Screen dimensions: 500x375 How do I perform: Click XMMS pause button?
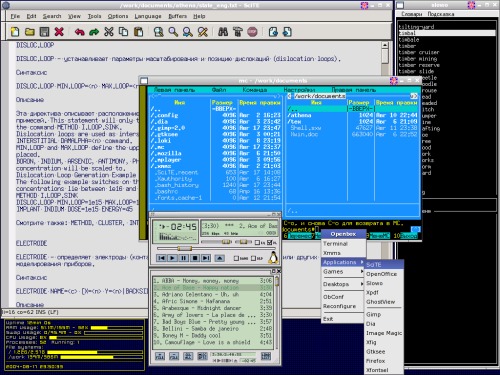(184, 258)
